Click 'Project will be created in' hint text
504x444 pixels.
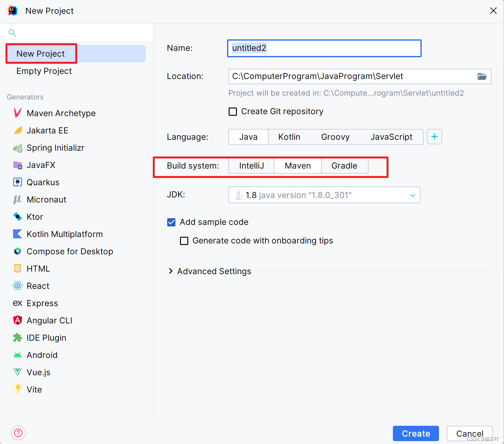(x=346, y=93)
